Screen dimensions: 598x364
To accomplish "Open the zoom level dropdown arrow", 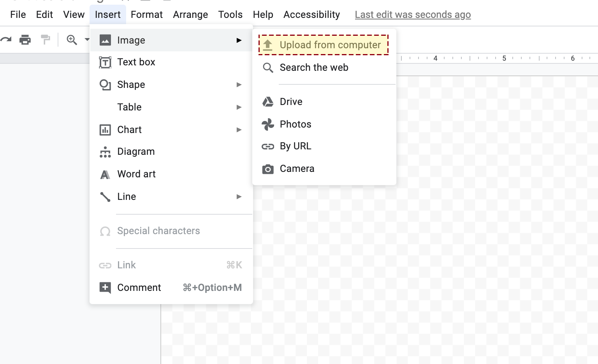I will coord(87,40).
